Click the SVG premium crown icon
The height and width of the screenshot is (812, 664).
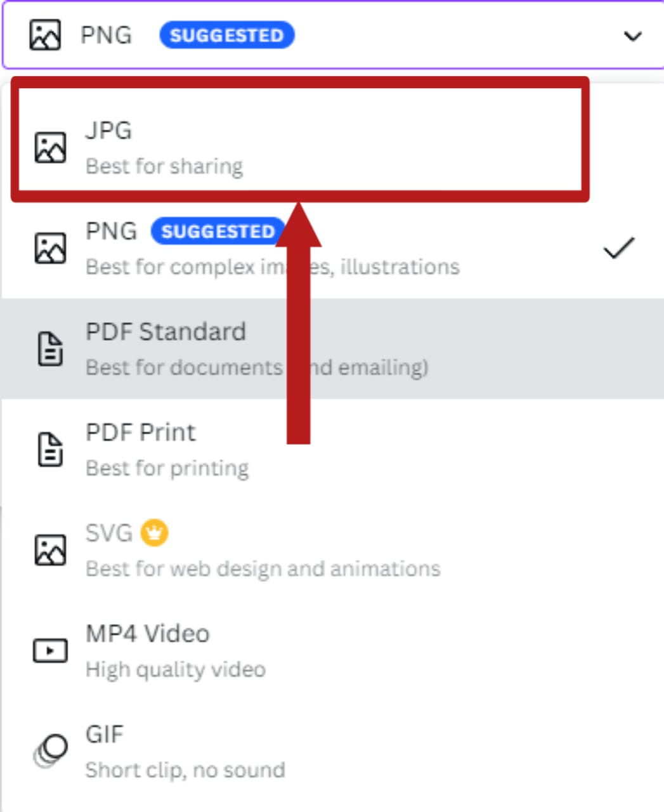(154, 533)
